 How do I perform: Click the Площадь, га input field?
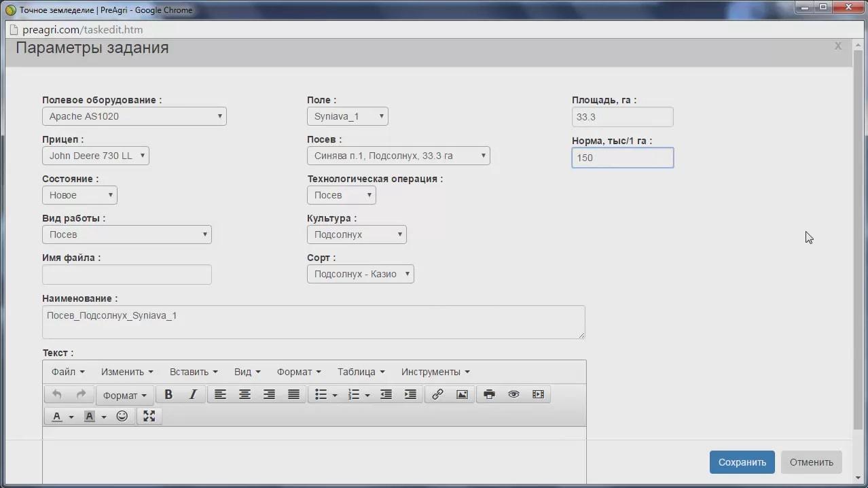click(623, 117)
